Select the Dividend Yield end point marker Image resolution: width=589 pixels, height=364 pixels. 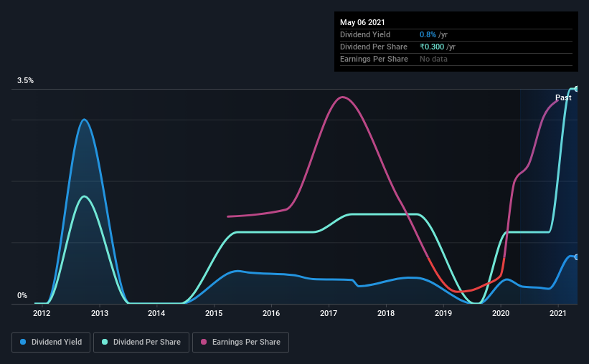click(576, 257)
